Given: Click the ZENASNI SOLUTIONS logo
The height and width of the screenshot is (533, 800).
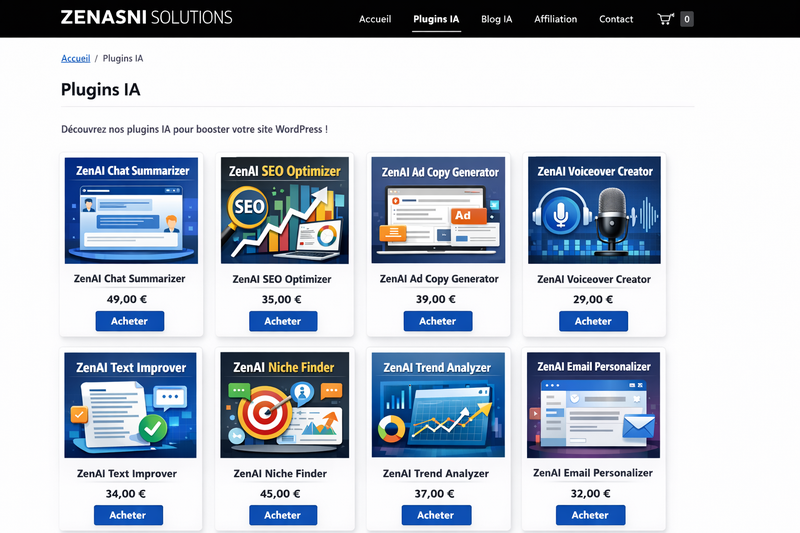Looking at the screenshot, I should [x=146, y=18].
